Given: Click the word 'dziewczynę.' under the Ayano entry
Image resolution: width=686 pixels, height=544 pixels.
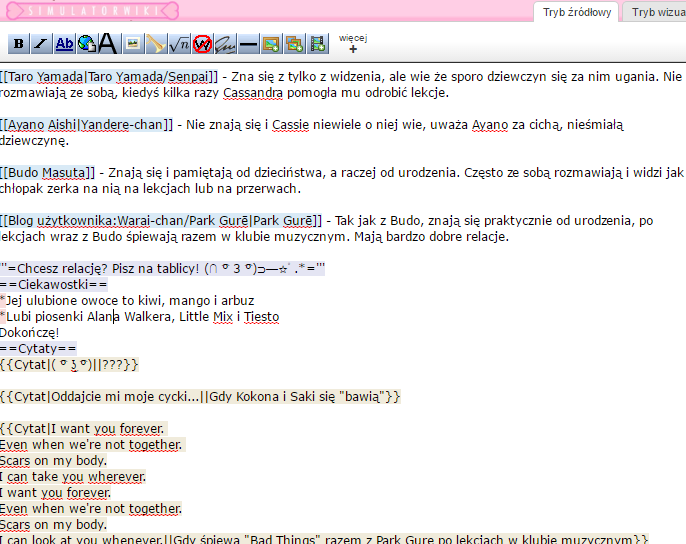Looking at the screenshot, I should (34, 141).
